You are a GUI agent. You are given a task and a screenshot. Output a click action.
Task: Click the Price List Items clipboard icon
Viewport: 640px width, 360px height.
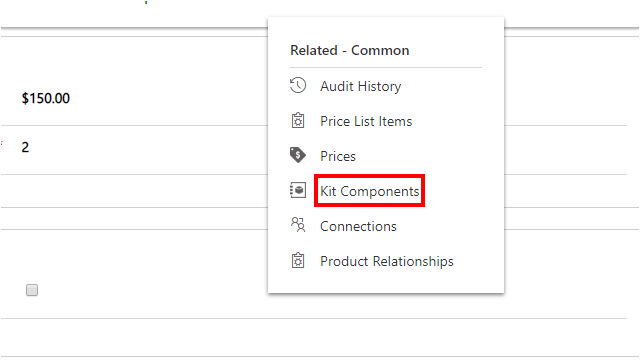tap(298, 121)
